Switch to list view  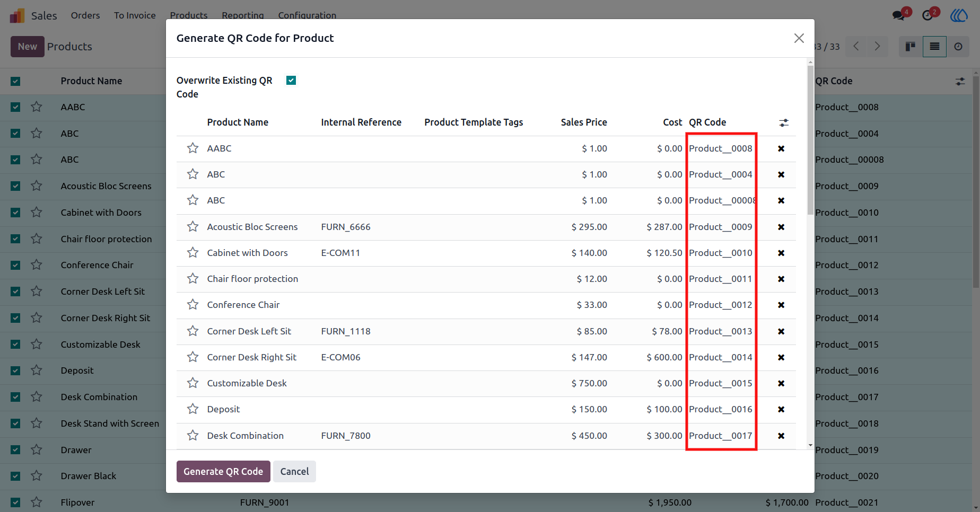coord(934,47)
